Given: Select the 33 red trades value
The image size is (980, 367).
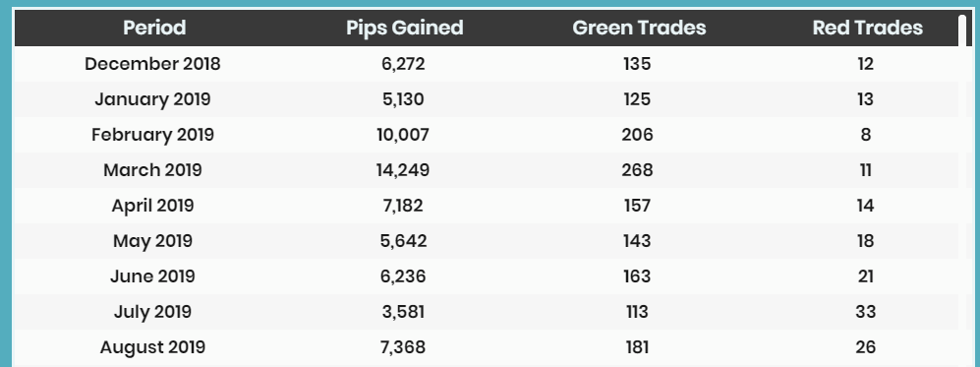Looking at the screenshot, I should pos(866,312).
